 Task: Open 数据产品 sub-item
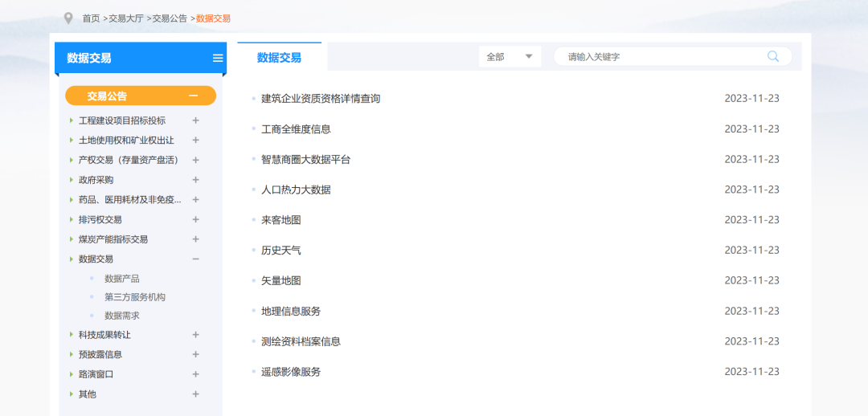point(122,279)
